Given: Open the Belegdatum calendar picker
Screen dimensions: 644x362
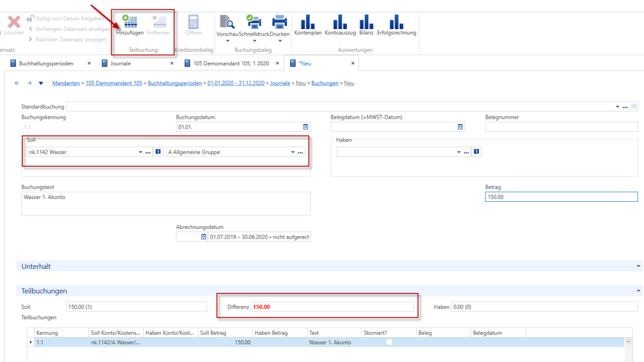Looking at the screenshot, I should [460, 127].
